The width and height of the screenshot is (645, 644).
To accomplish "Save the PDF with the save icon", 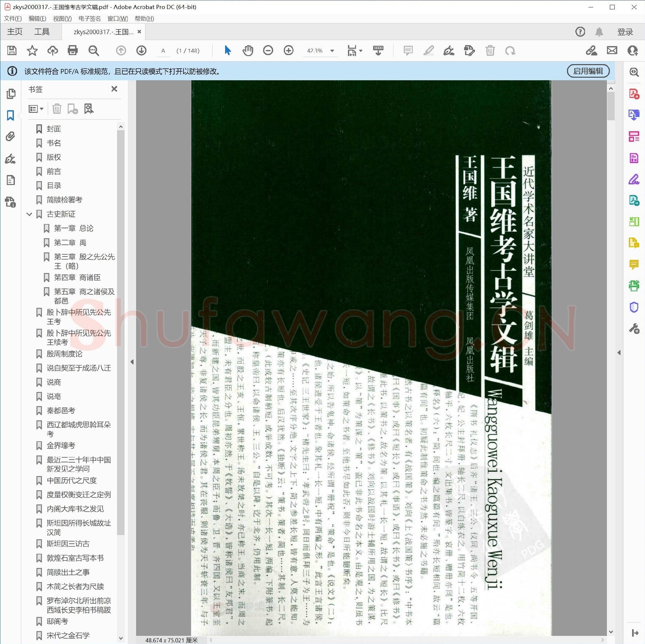I will click(x=12, y=51).
